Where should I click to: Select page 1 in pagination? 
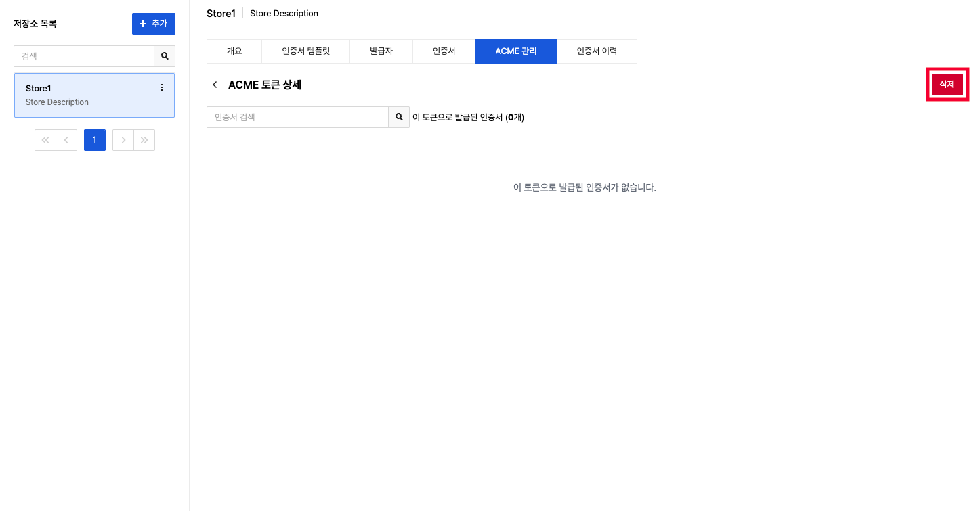[x=95, y=140]
